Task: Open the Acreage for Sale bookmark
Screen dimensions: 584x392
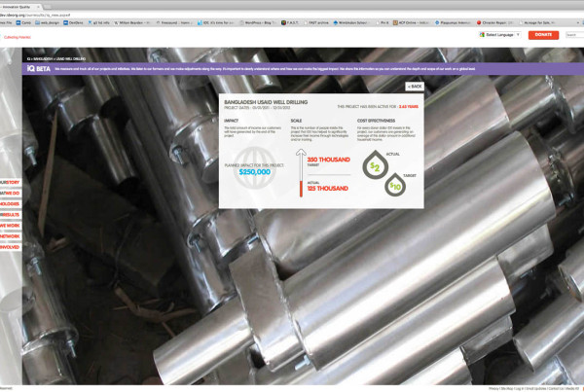Action: 536,22
